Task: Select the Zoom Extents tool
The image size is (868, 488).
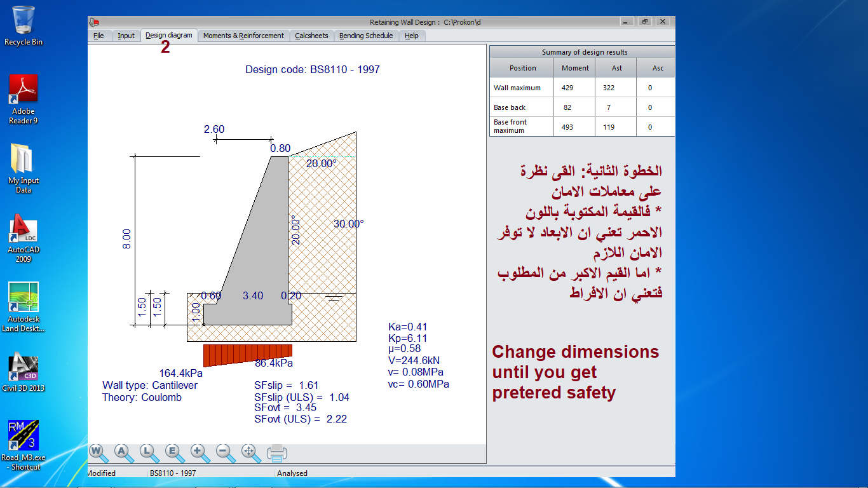Action: [x=173, y=451]
